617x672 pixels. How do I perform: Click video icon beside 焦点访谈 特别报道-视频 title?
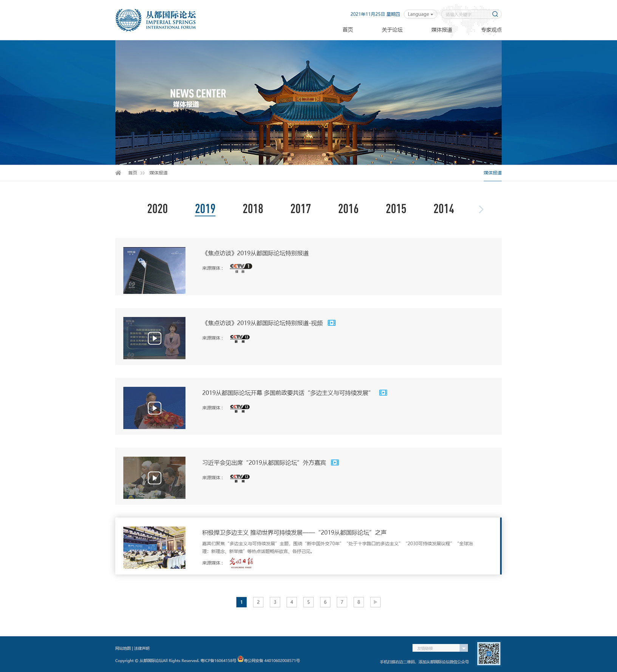pyautogui.click(x=331, y=323)
